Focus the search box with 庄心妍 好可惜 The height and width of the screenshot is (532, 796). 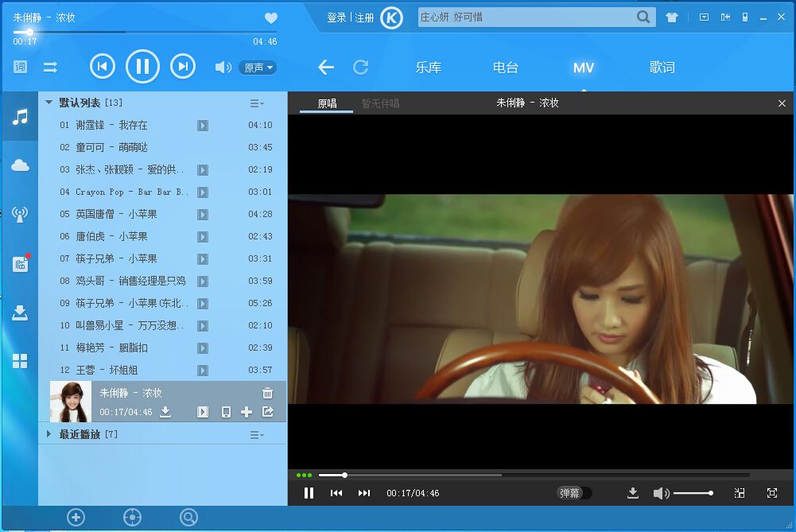click(x=526, y=17)
